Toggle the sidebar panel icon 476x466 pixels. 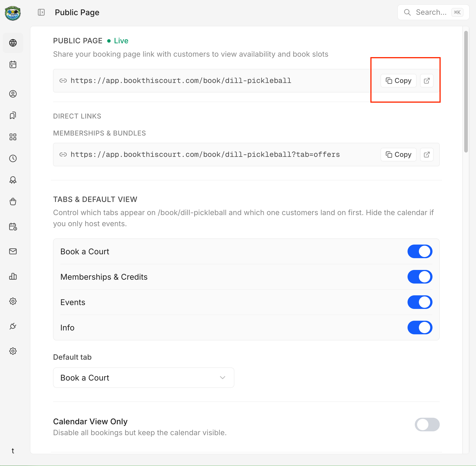click(41, 12)
